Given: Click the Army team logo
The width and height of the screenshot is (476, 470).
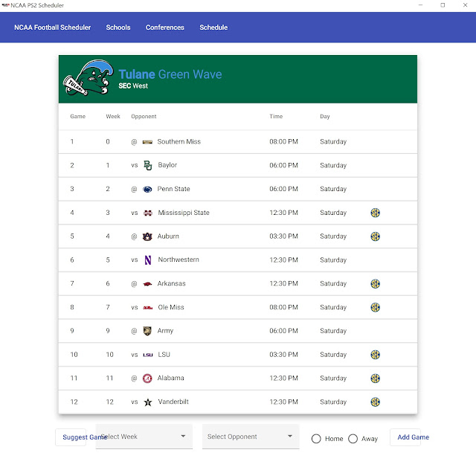Looking at the screenshot, I should pos(147,331).
